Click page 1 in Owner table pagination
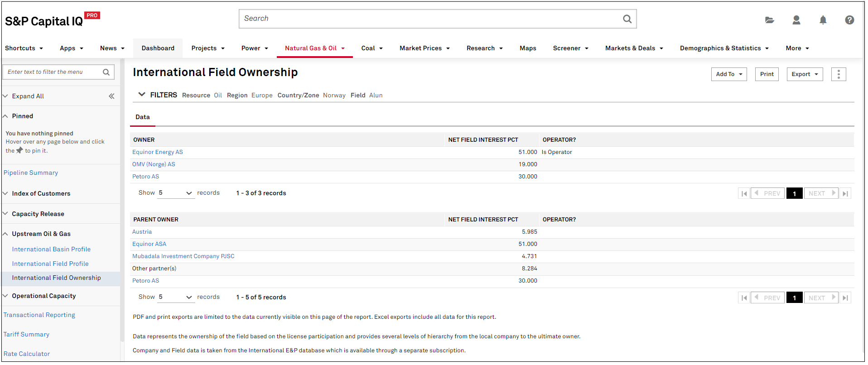 (x=795, y=193)
